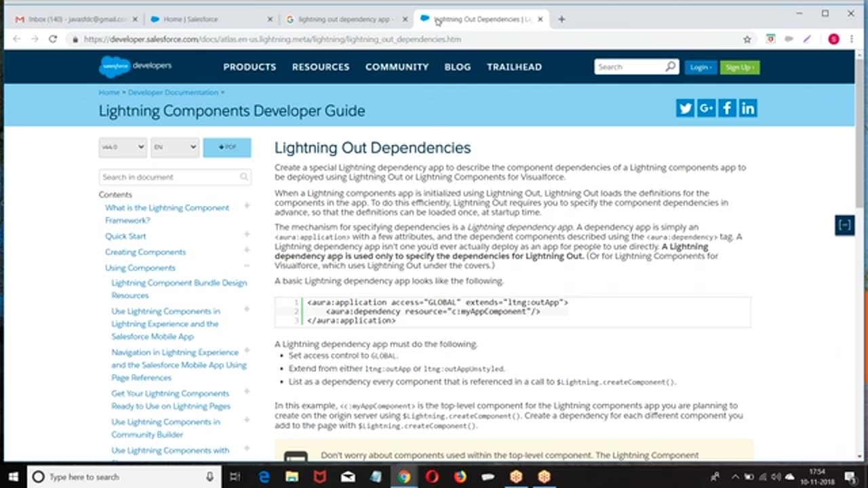Open the PRODUCTS menu
The width and height of the screenshot is (868, 488).
click(250, 66)
